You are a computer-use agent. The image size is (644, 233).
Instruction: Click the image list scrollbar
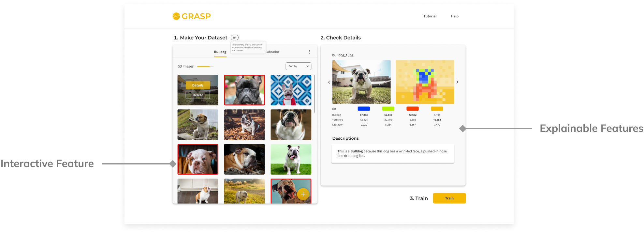315,94
